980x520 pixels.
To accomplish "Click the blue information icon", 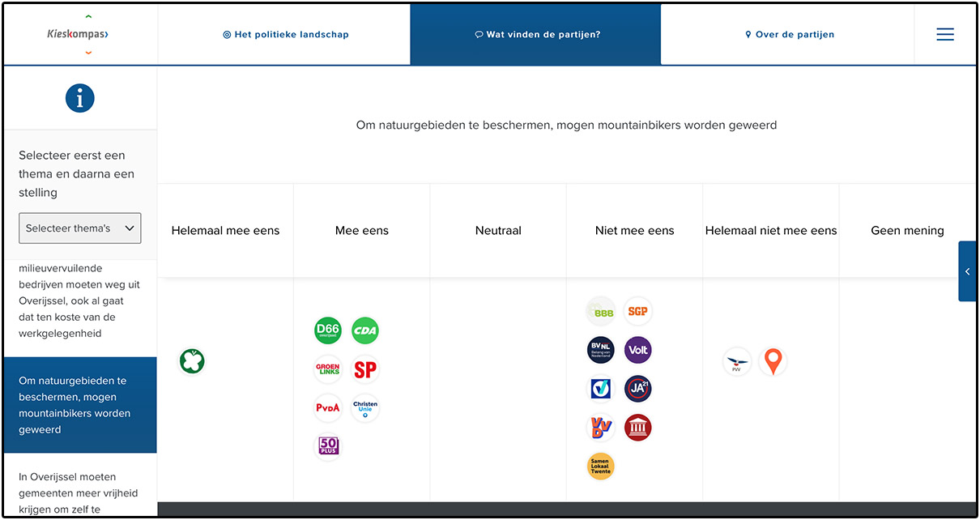I will coord(80,99).
